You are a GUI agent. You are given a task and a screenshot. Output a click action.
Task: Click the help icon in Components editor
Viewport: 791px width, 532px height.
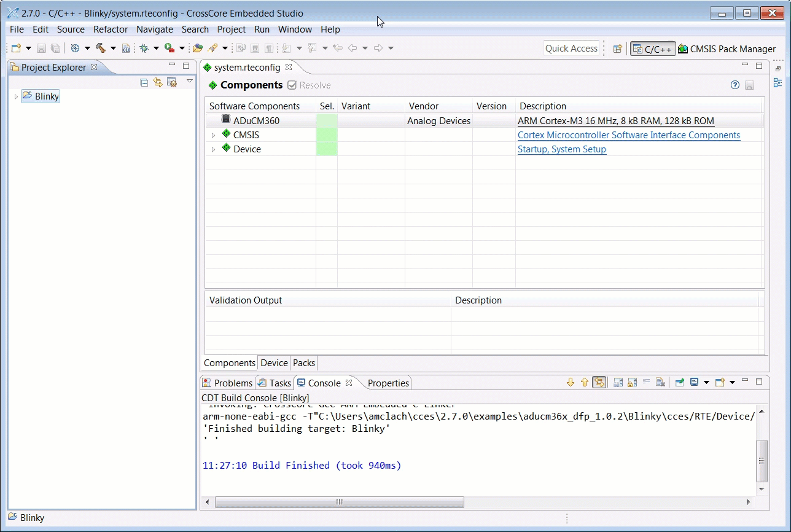click(x=735, y=85)
